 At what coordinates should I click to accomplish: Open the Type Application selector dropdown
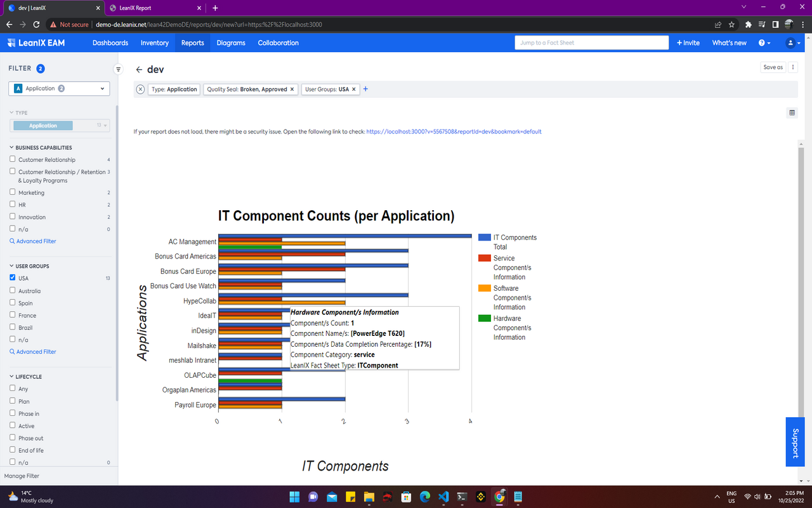60,126
